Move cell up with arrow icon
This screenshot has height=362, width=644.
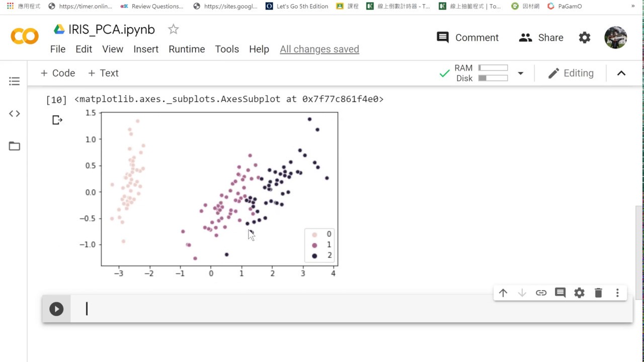pyautogui.click(x=503, y=293)
